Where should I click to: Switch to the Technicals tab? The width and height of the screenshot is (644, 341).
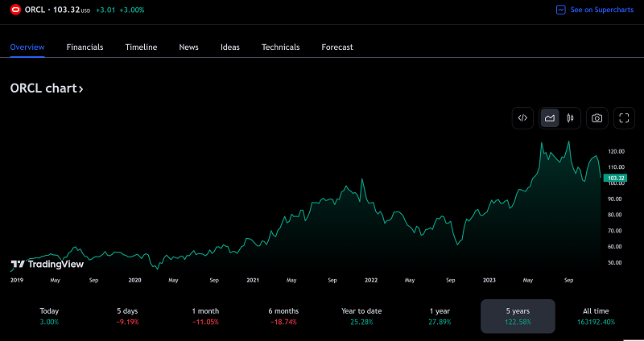[x=280, y=47]
